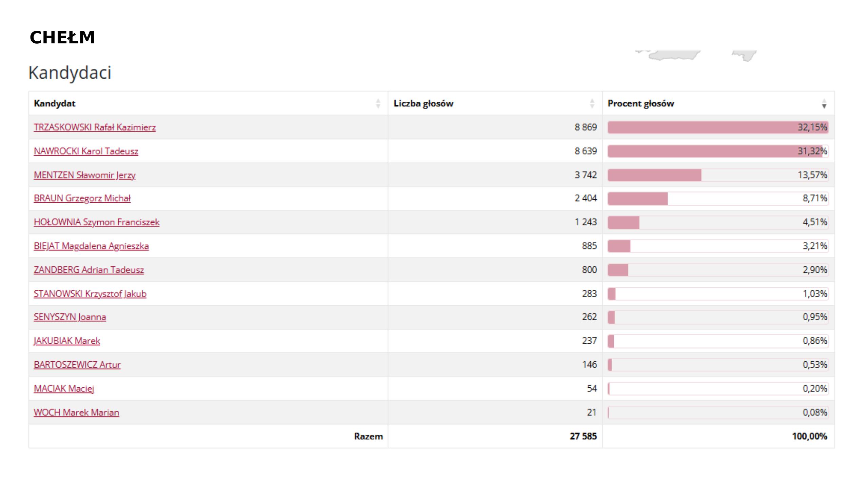Open STANOWSKI Krzysztof Jakub candidate link

tap(90, 294)
